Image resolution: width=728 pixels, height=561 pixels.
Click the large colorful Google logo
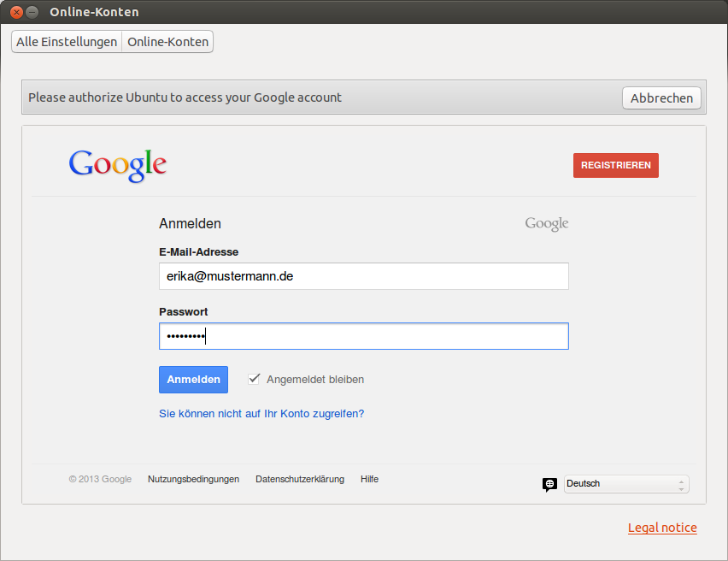pyautogui.click(x=117, y=163)
